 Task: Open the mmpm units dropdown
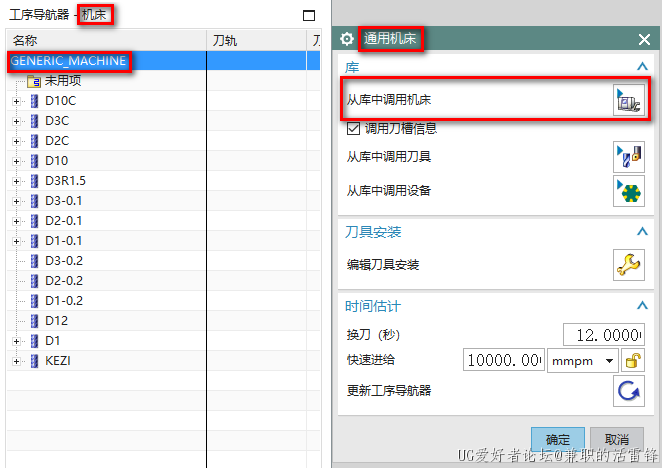pyautogui.click(x=581, y=361)
